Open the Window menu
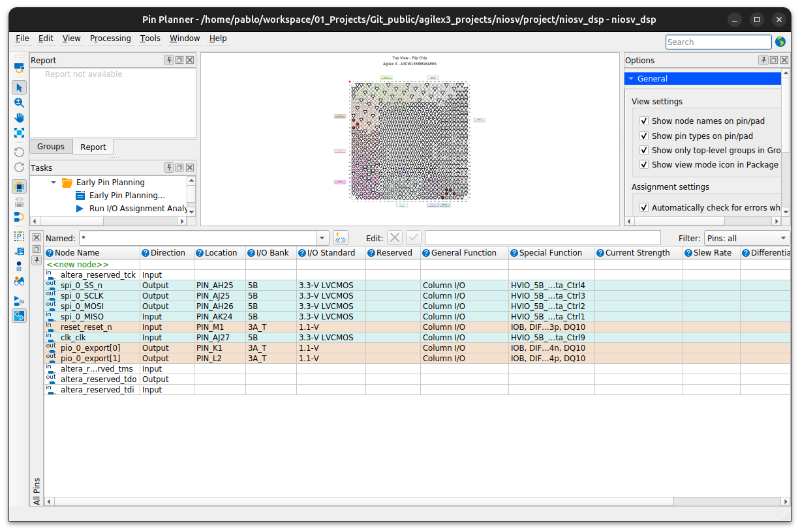800x532 pixels. (x=185, y=38)
